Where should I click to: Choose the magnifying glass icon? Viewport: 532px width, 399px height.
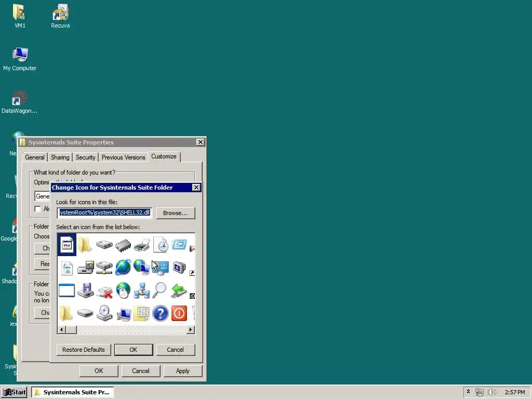pos(159,290)
